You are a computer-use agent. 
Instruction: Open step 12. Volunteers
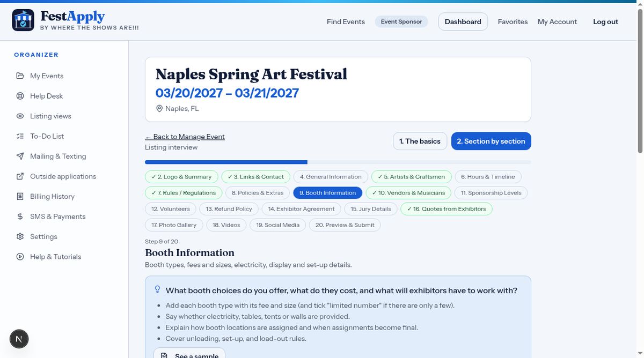(171, 209)
